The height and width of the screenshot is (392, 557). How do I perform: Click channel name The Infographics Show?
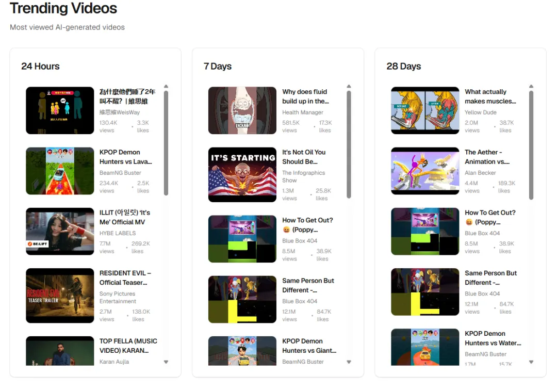coord(303,176)
